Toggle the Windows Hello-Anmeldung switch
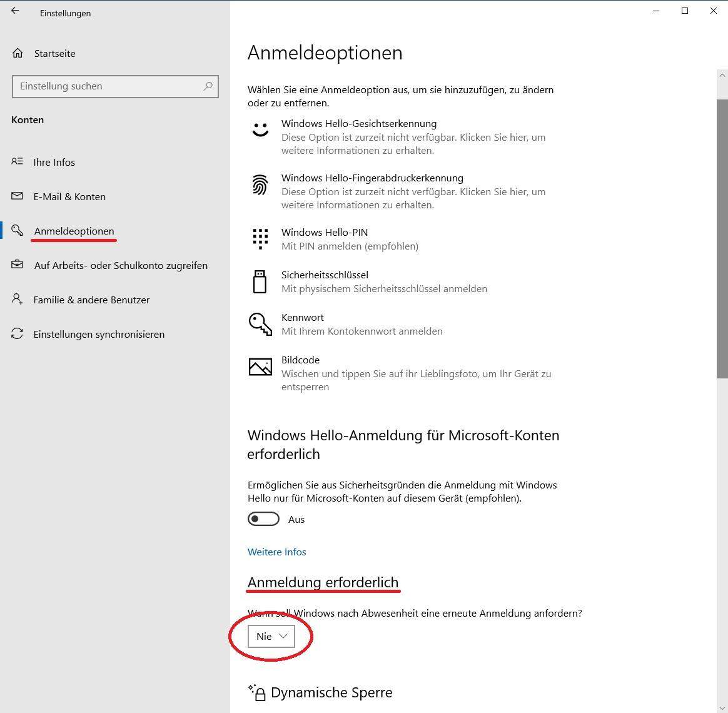The image size is (728, 713). tap(264, 519)
